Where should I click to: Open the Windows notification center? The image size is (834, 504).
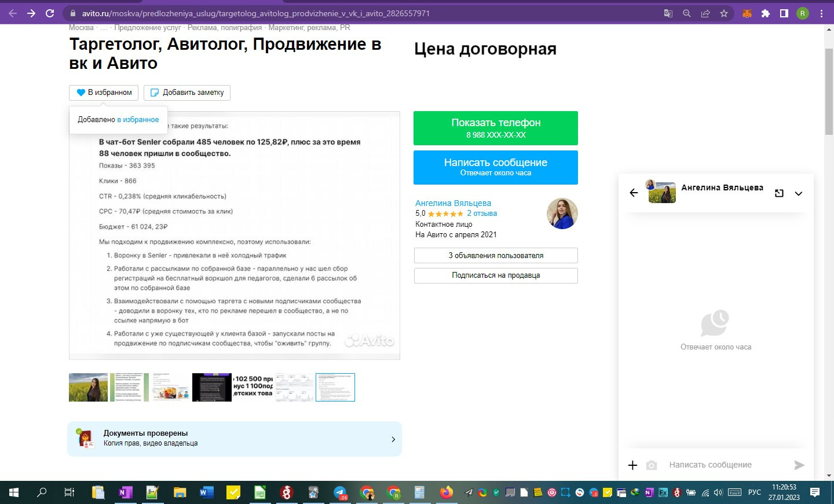click(815, 492)
